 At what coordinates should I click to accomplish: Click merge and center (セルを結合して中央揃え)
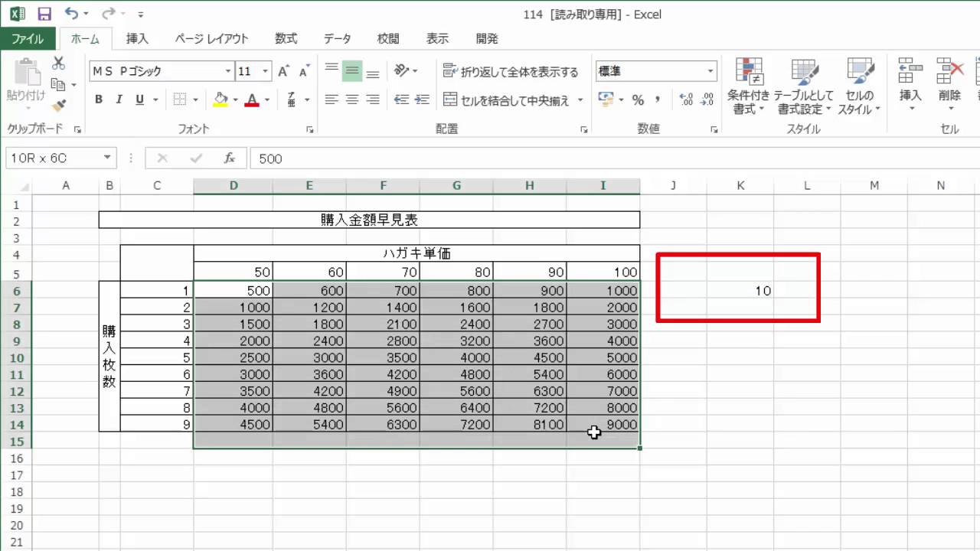[x=506, y=99]
